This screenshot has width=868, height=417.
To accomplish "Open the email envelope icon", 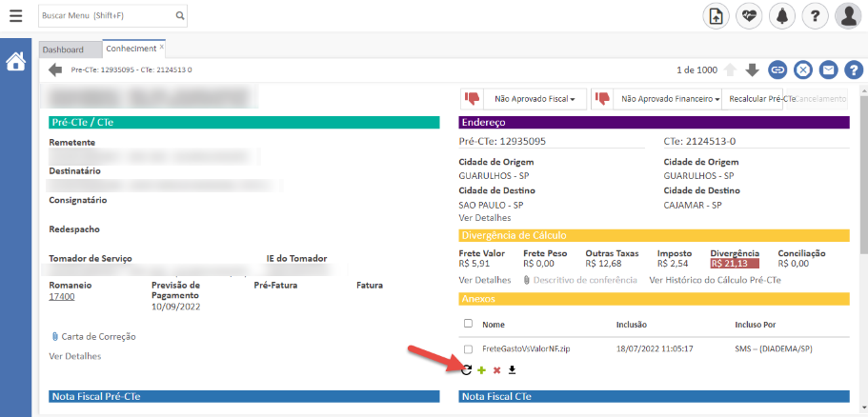I will pos(829,69).
